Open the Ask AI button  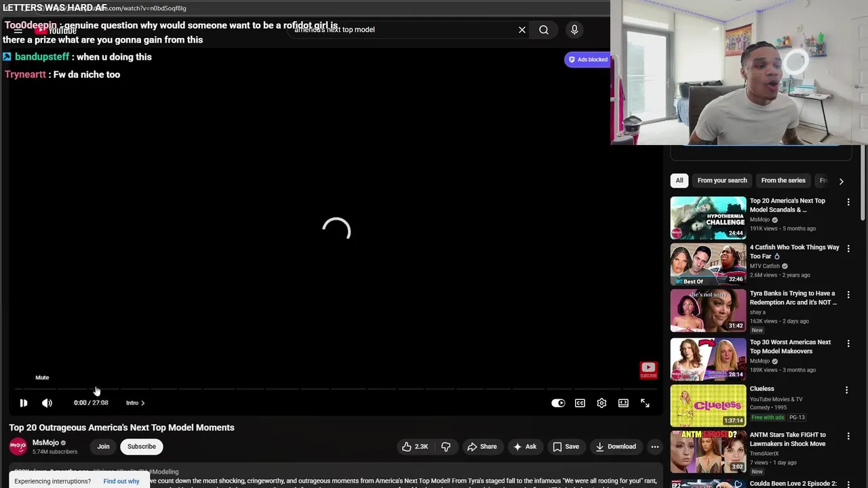click(525, 447)
